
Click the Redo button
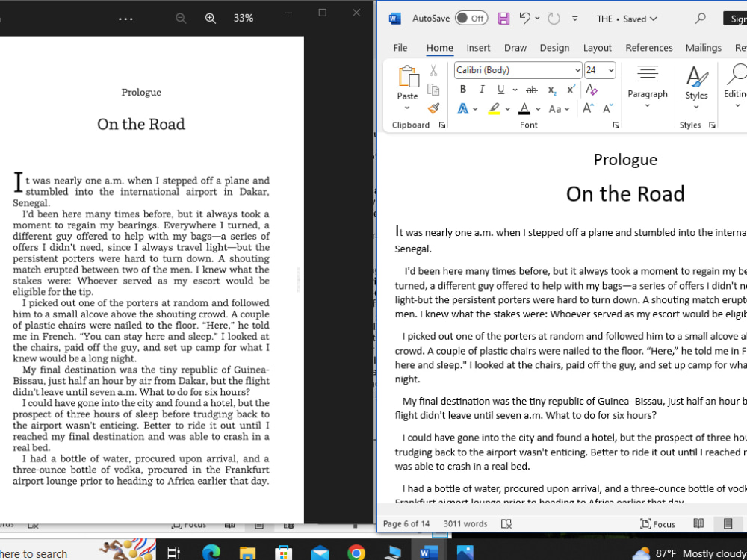point(554,19)
